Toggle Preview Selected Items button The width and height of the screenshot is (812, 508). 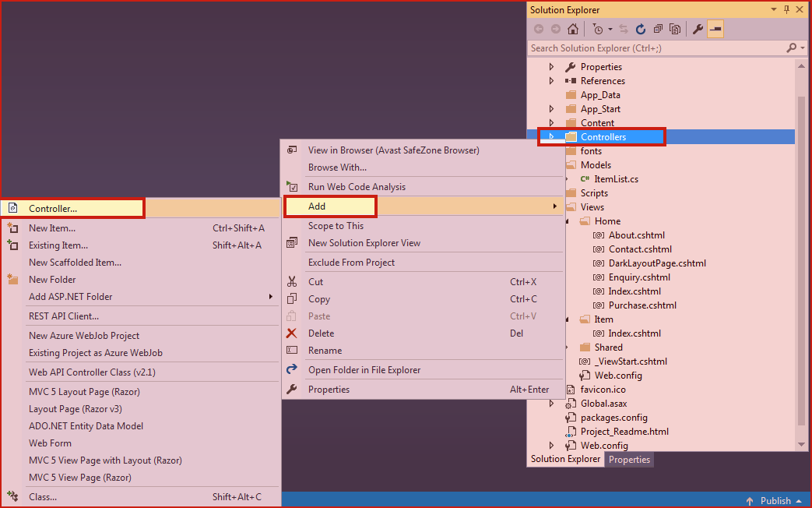tap(715, 29)
